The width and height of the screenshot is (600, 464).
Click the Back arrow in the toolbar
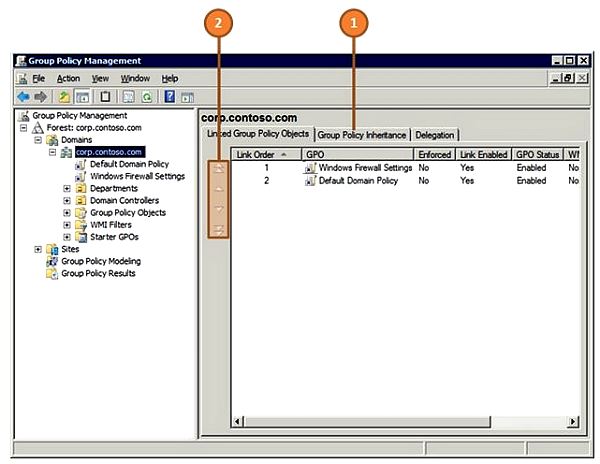(23, 97)
